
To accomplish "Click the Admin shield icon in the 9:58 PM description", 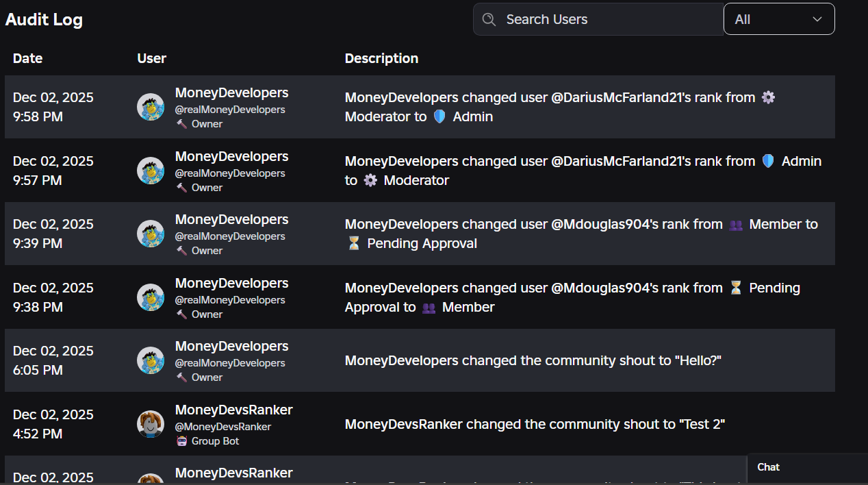I will [439, 116].
